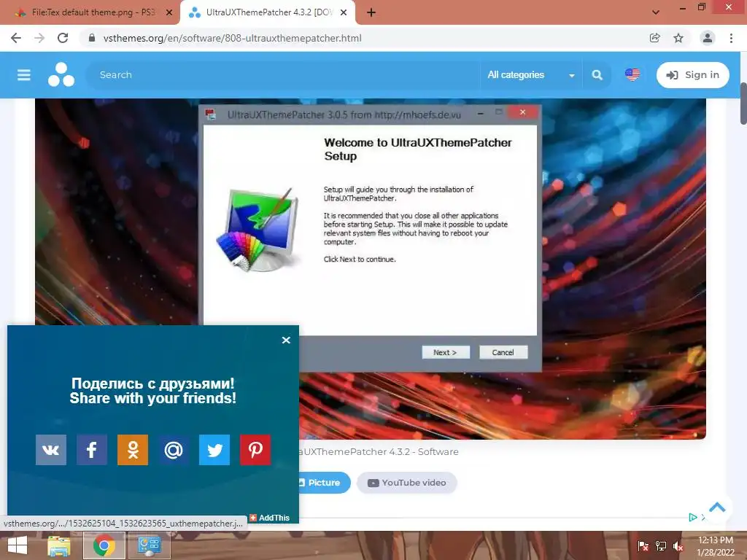Viewport: 747px width, 560px height.
Task: Go forward in browser history
Action: point(39,38)
